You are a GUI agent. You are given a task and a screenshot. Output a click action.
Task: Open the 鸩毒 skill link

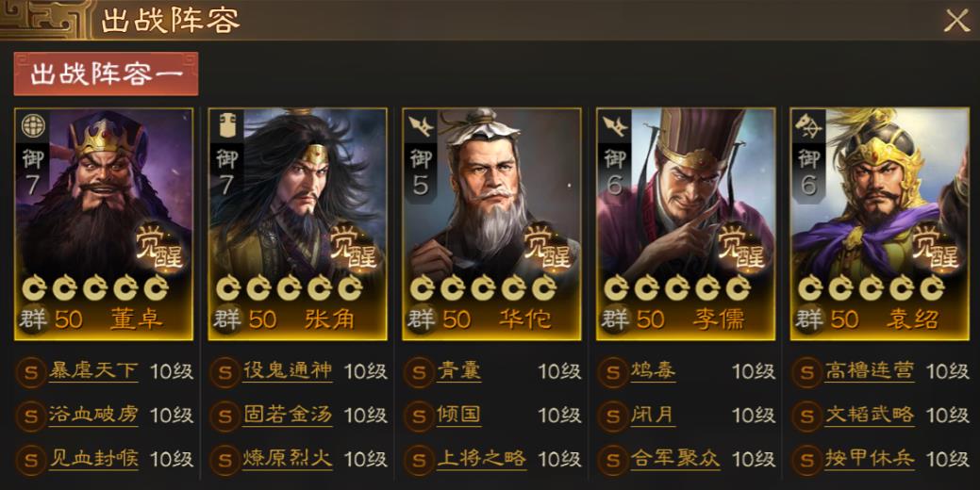click(x=653, y=370)
